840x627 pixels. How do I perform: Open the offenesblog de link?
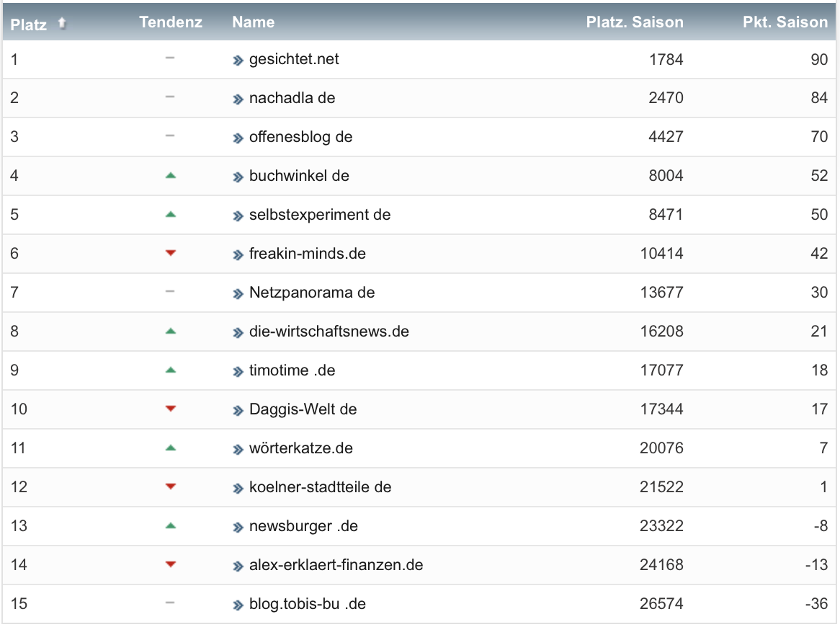click(301, 137)
